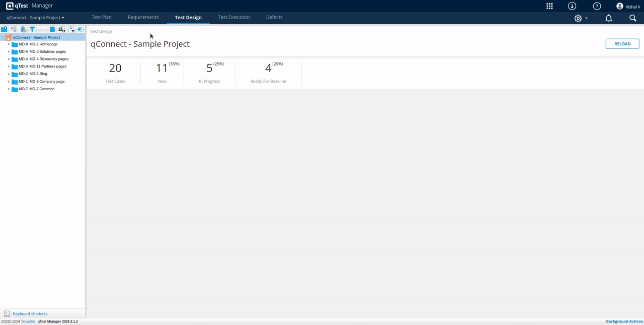Go to the Test Plan tab
Screen dimensions: 644x325
pyautogui.click(x=102, y=17)
